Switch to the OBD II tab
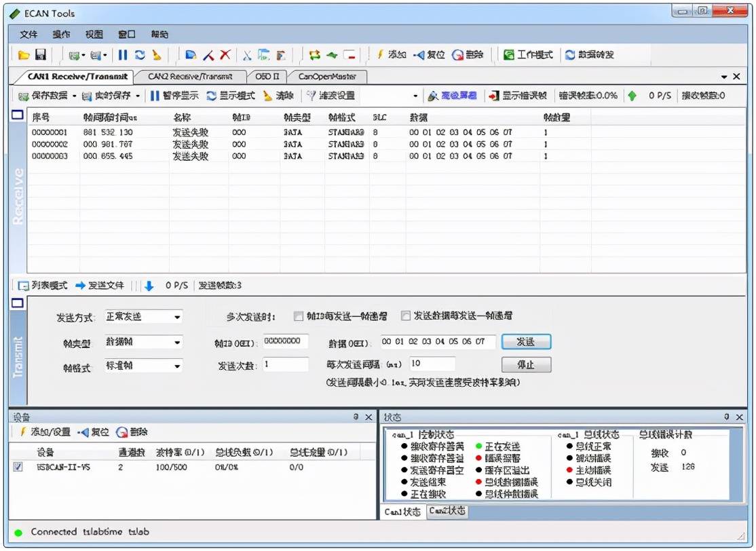The height and width of the screenshot is (551, 756). 267,77
